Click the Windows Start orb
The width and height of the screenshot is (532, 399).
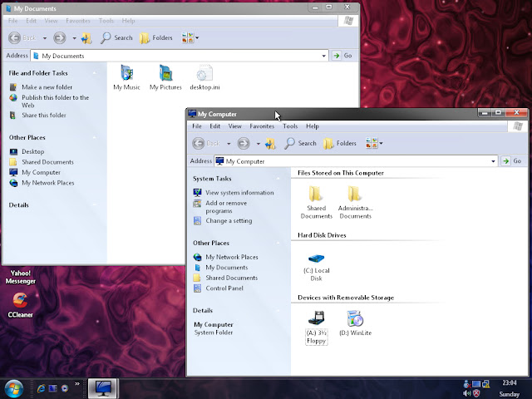point(14,387)
